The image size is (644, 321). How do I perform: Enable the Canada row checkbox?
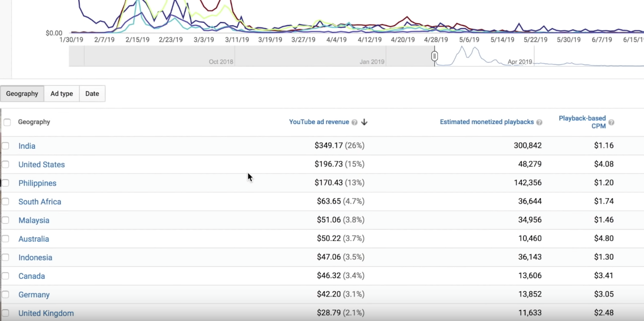[x=6, y=276]
